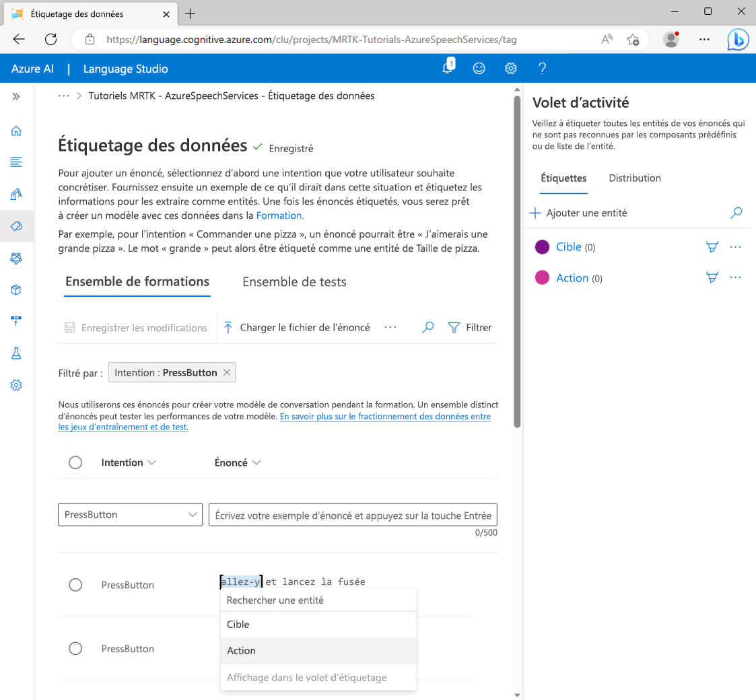Expand breadcrumb ellipsis
756x700 pixels.
[x=64, y=96]
